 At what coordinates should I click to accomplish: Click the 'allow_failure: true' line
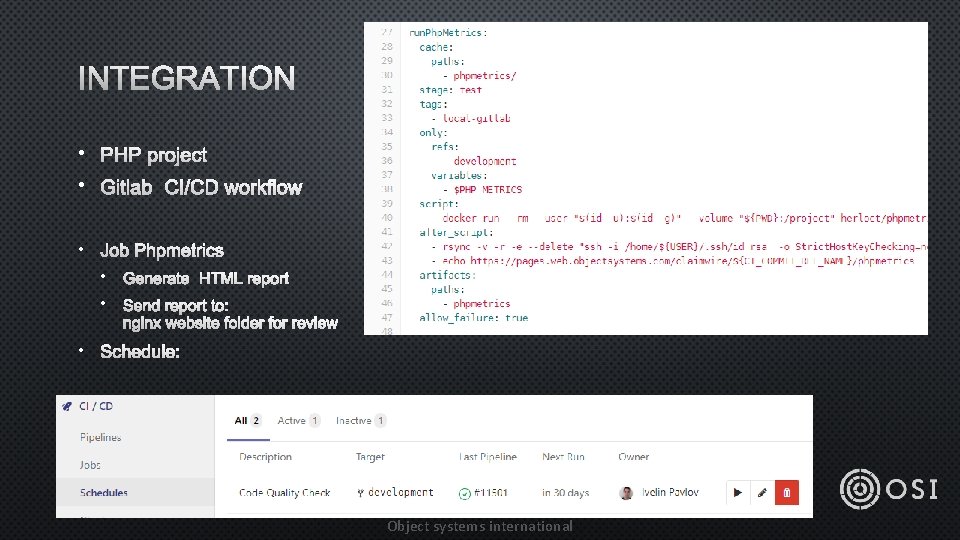[473, 317]
